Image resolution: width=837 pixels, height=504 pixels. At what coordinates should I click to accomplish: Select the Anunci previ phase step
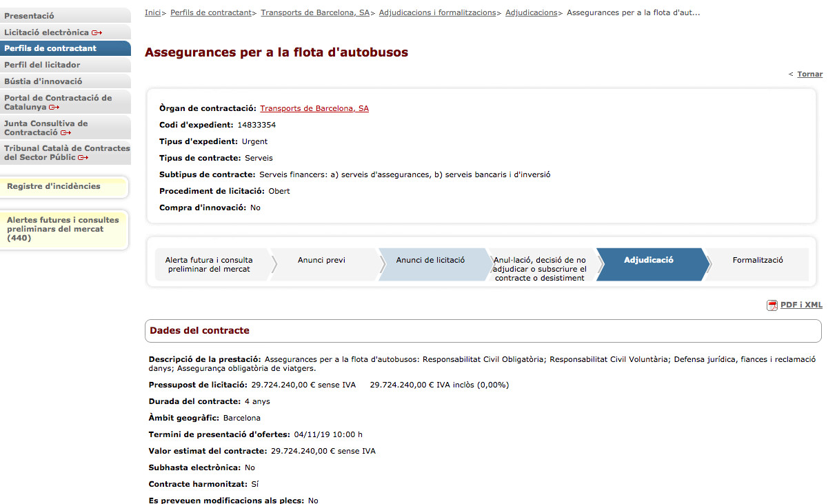[x=321, y=261]
